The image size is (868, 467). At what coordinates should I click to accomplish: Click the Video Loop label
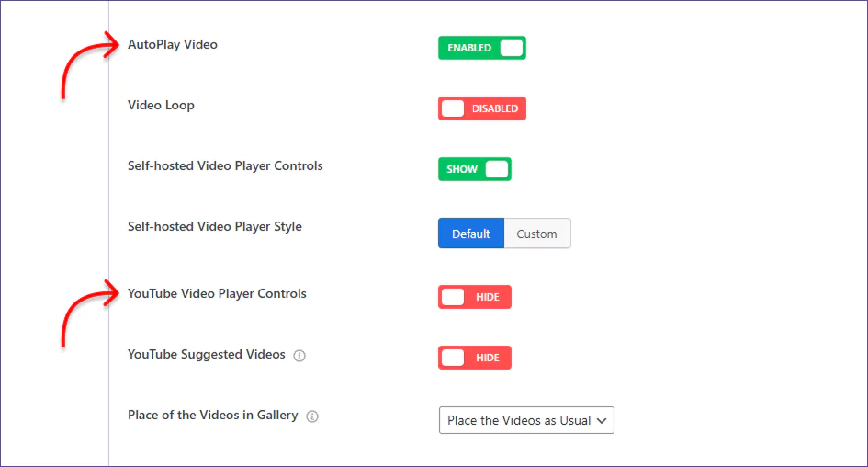(x=161, y=105)
